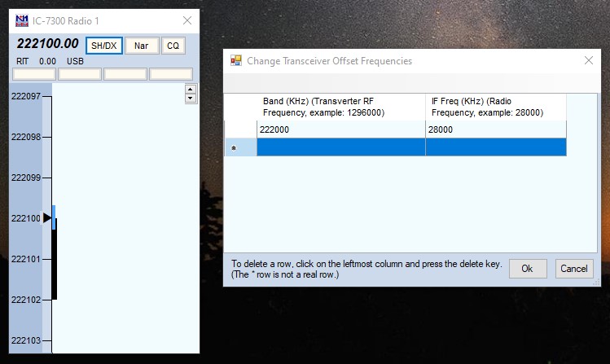Screen dimensions: 610x364
Task: Click 222100 on the bandmap scale
Action: point(26,218)
